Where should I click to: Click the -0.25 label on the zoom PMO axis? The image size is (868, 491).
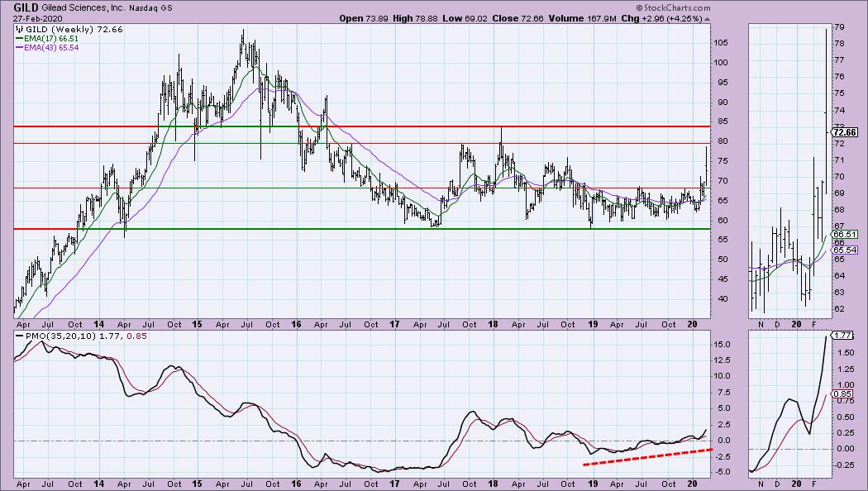click(844, 465)
